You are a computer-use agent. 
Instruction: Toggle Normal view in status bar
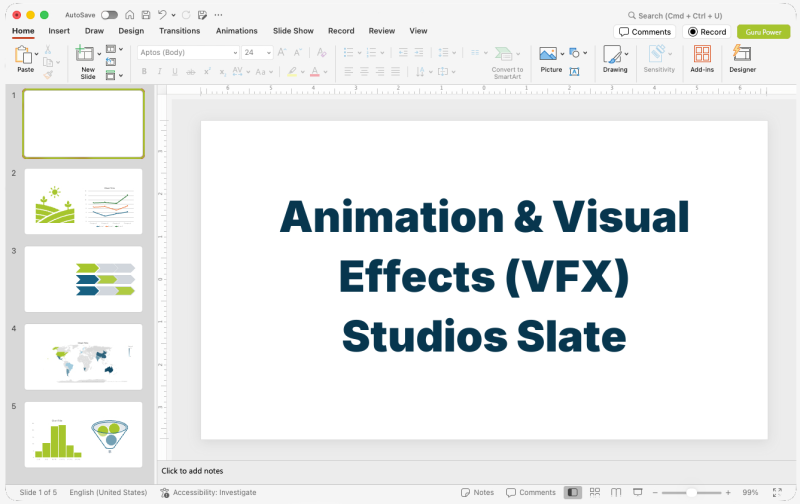click(x=573, y=492)
